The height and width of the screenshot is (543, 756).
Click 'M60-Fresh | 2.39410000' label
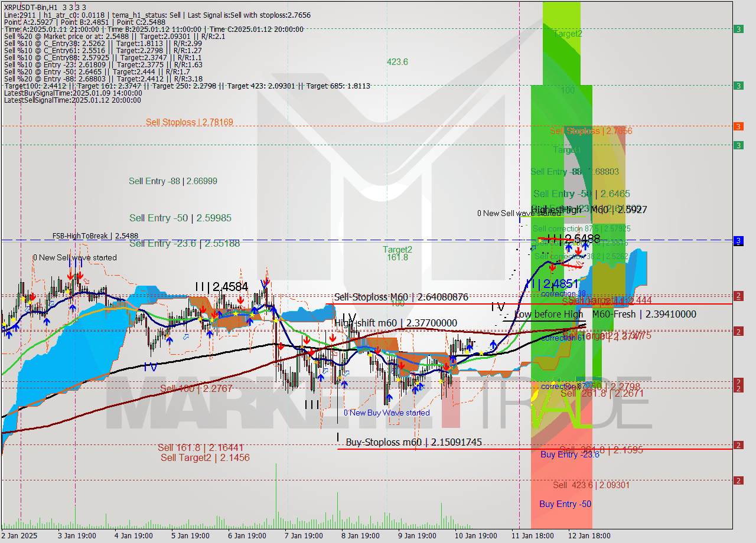click(x=644, y=315)
